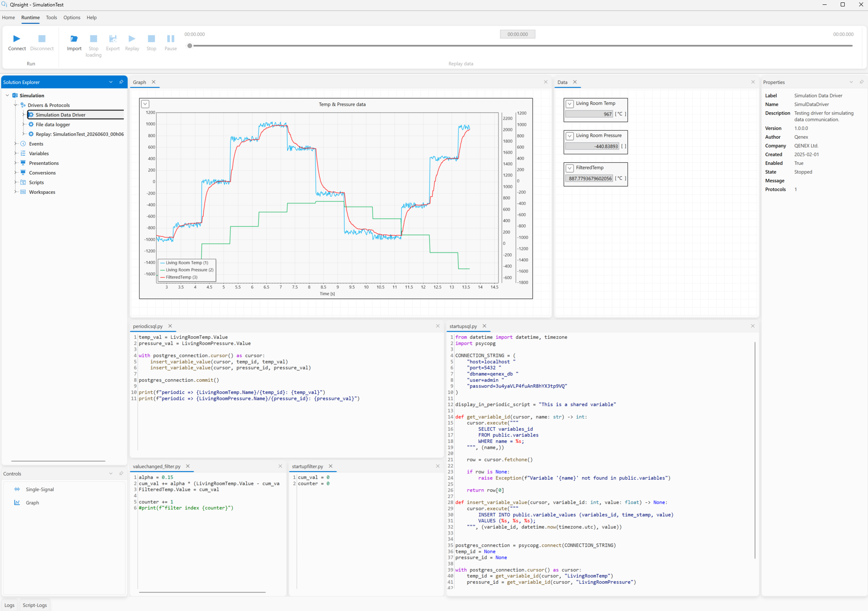Open the Runtime menu tab
The width and height of the screenshot is (868, 611).
[x=31, y=18]
